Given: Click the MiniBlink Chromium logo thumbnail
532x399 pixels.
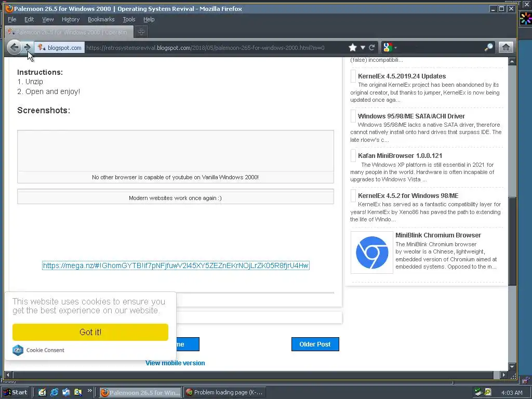Looking at the screenshot, I should (372, 252).
